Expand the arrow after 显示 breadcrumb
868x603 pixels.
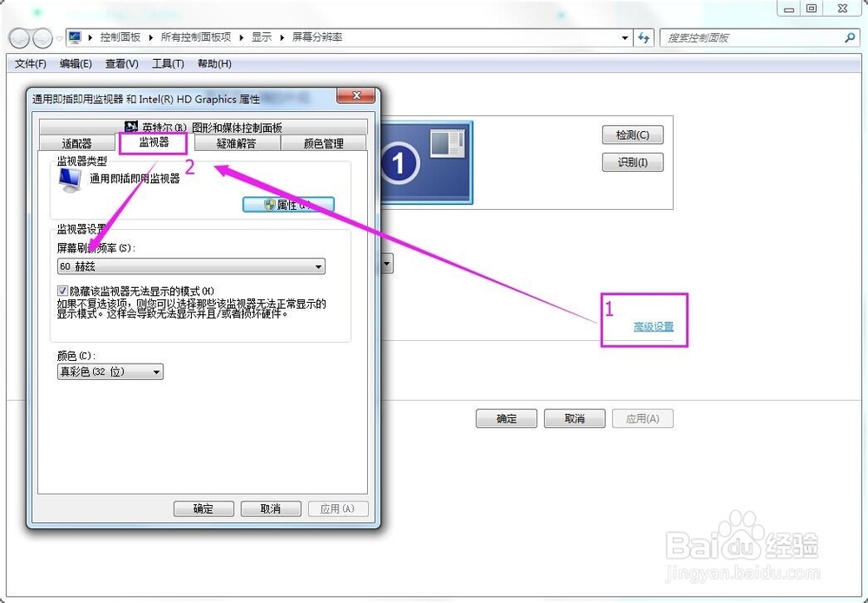pos(282,37)
